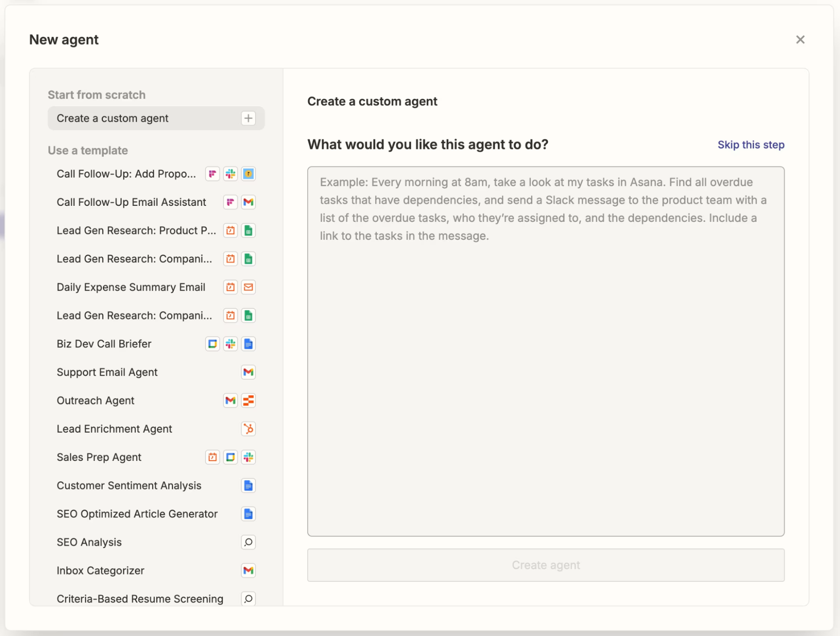Click the search icon in Criteria-Based Resume Screening row
Image resolution: width=840 pixels, height=636 pixels.
pyautogui.click(x=248, y=599)
